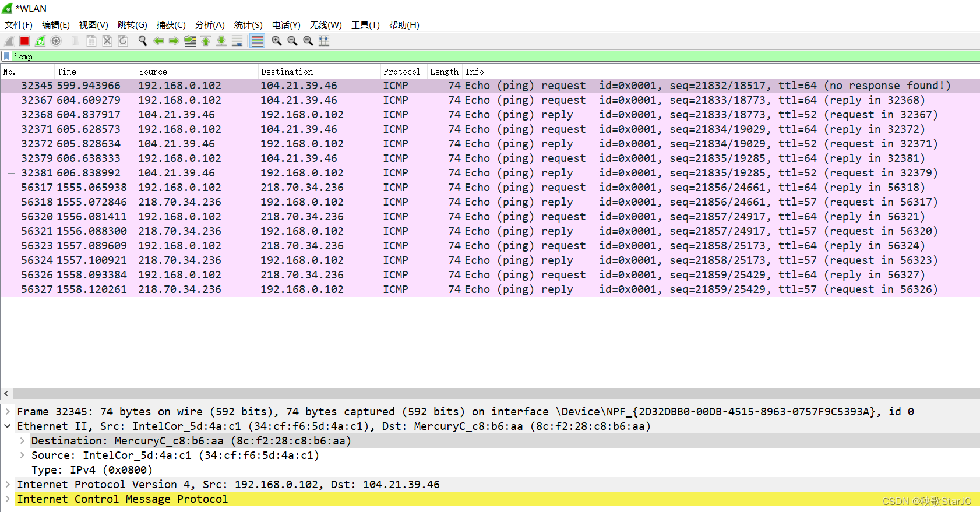Click the display filter bookmark icon
The image size is (980, 512).
coord(6,57)
